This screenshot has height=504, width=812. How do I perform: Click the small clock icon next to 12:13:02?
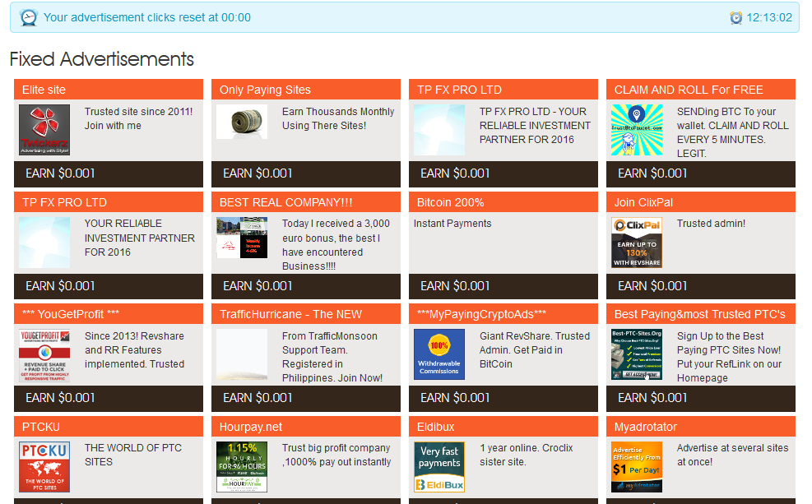tap(735, 17)
